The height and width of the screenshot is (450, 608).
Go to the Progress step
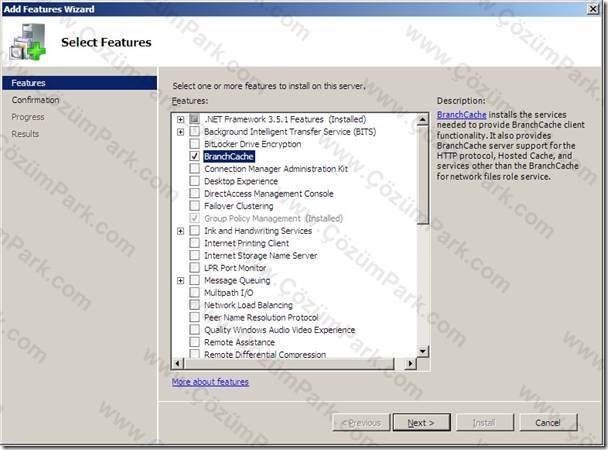(x=28, y=117)
